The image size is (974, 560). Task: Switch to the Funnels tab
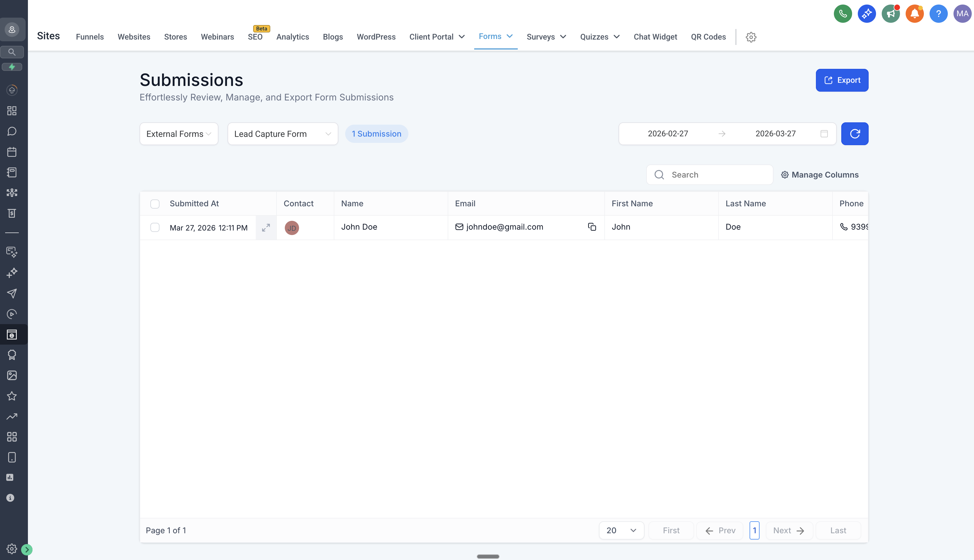tap(90, 37)
